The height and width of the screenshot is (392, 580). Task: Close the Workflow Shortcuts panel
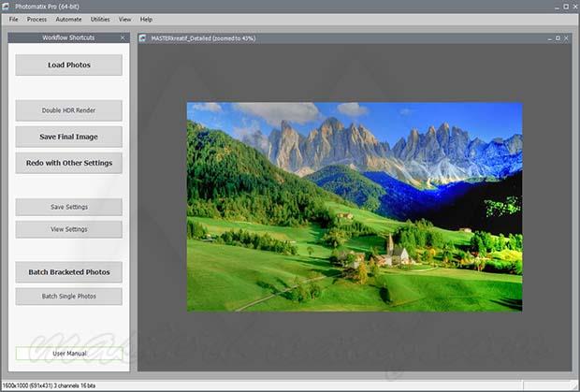pos(123,37)
